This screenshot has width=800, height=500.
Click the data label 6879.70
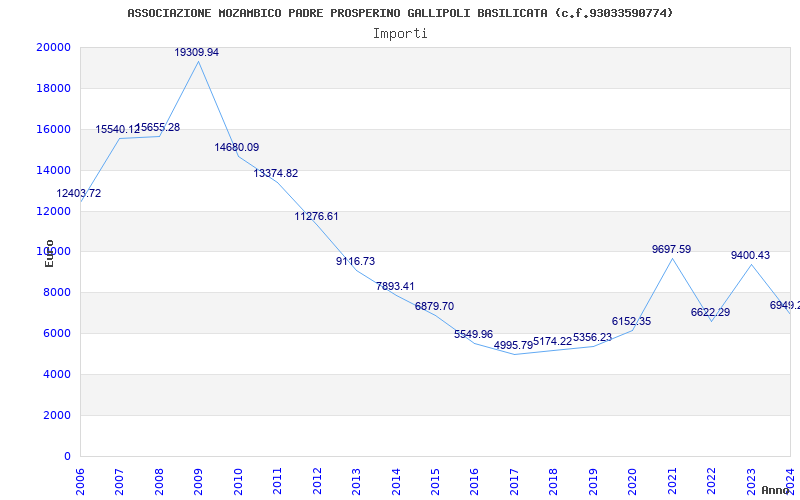point(434,307)
